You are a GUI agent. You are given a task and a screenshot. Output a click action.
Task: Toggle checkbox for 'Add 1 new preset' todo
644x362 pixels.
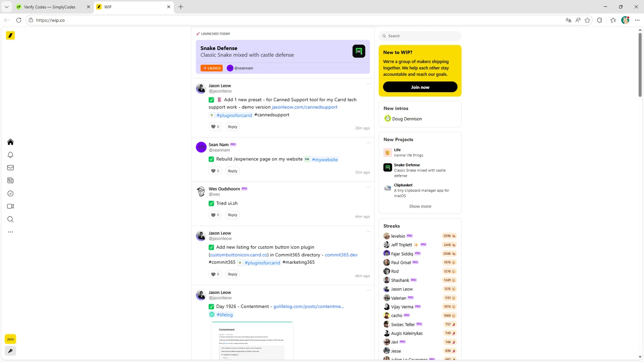[211, 100]
